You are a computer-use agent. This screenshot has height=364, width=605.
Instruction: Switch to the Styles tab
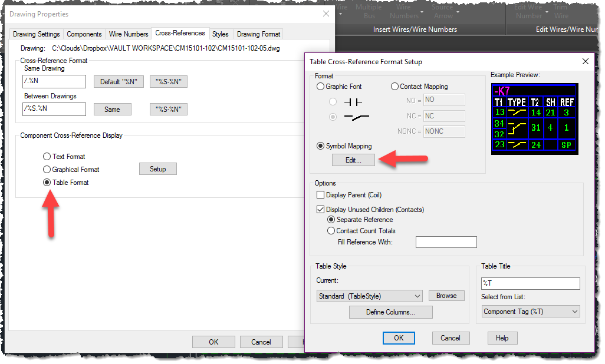click(x=221, y=34)
